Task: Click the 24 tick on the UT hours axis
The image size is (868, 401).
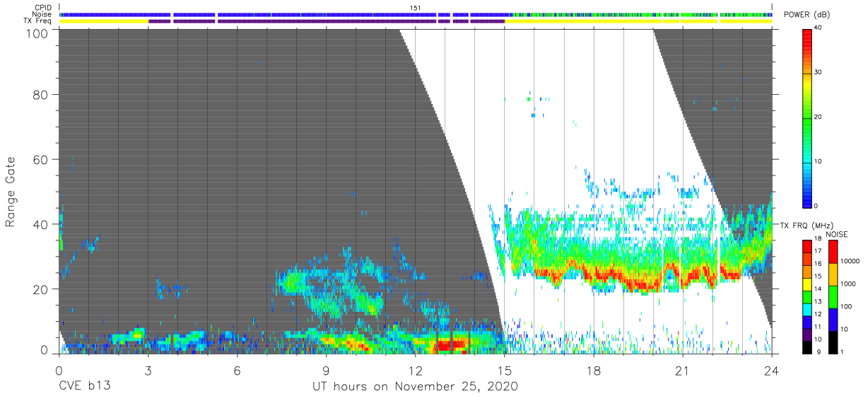Action: pos(772,370)
